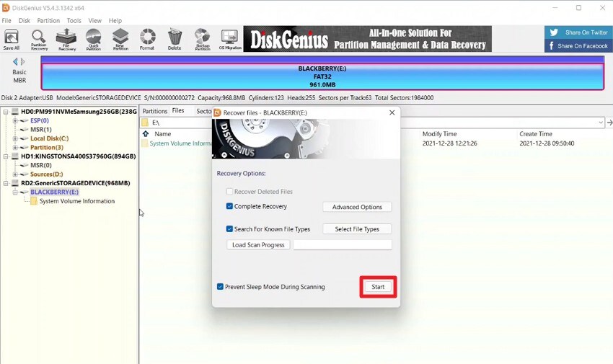Click the DiskGenius app icon in title bar
Screen dimensions: 613x364
[x=6, y=8]
